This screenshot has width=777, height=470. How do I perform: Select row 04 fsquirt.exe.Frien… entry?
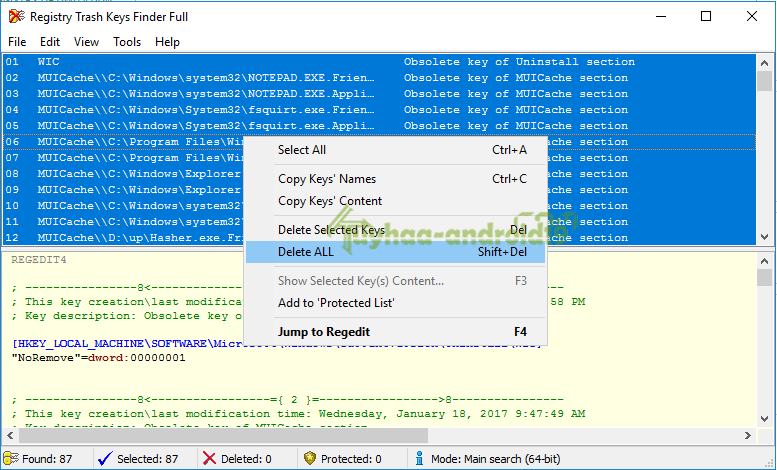pos(380,110)
